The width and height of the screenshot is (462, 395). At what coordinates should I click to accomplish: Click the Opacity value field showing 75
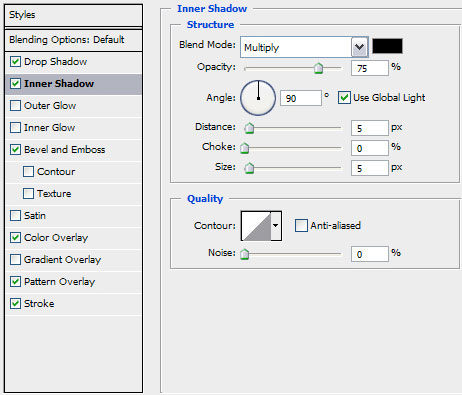point(370,68)
